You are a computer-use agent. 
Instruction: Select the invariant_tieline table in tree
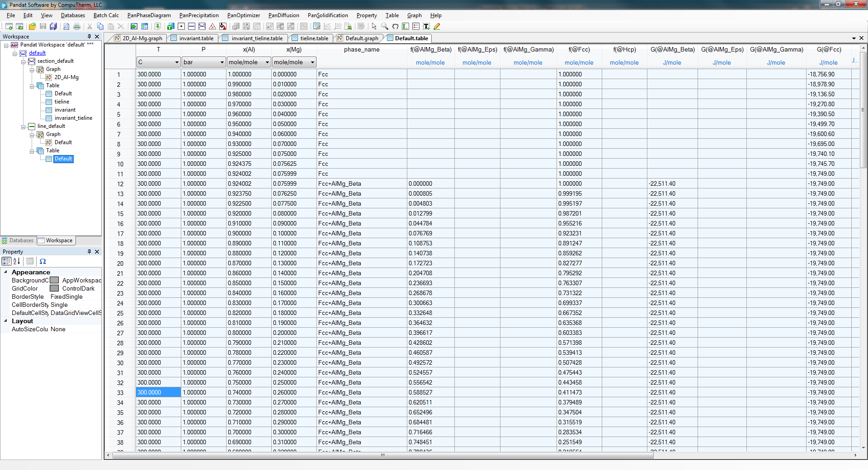(x=73, y=118)
